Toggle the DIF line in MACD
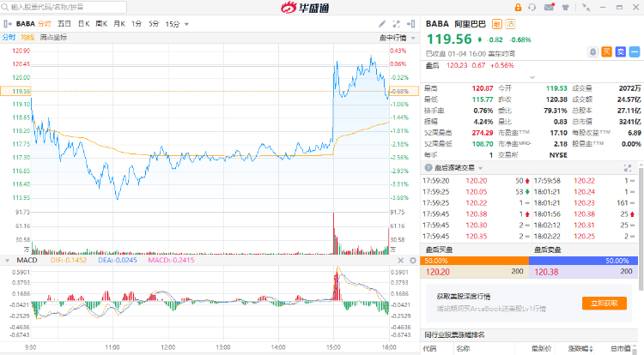The image size is (644, 355). tap(69, 260)
